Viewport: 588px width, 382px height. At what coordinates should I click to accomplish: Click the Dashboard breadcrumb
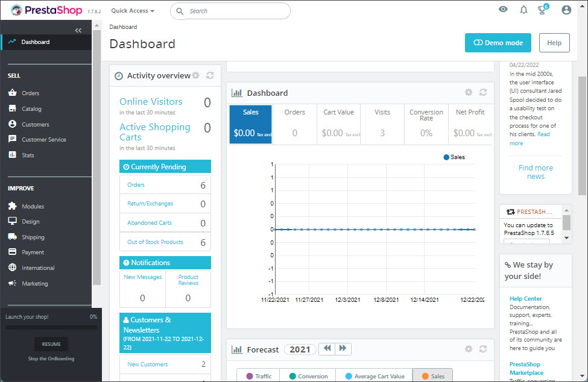(123, 27)
